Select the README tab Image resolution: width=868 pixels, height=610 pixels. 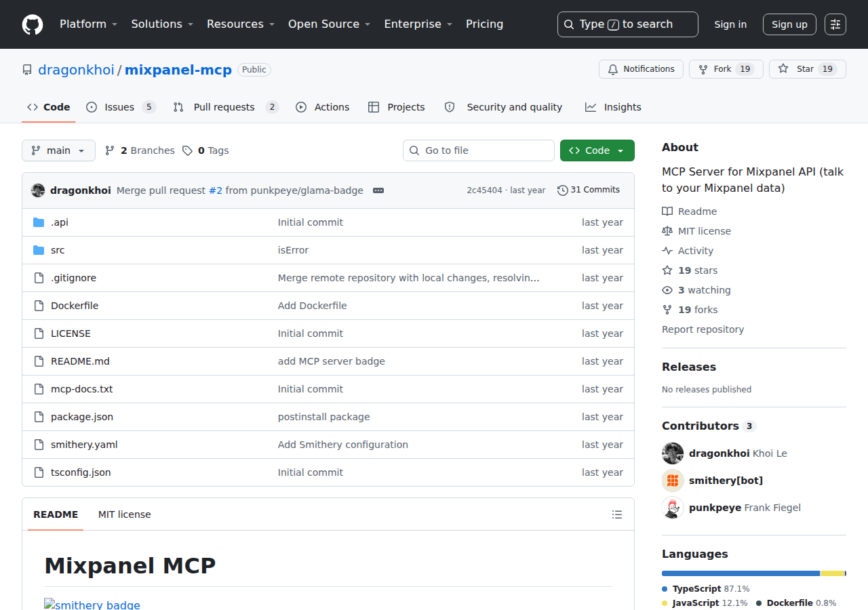[56, 514]
